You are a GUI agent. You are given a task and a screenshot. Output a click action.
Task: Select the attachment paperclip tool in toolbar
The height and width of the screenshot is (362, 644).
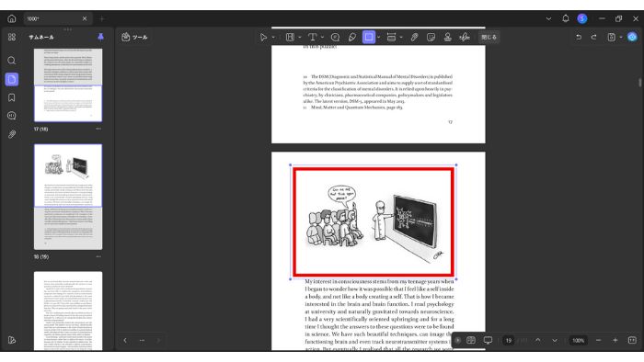(x=414, y=37)
